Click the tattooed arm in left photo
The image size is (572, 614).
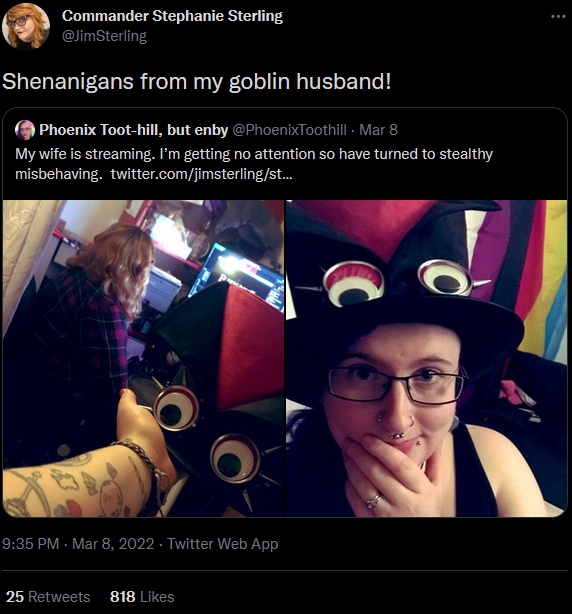[x=84, y=472]
